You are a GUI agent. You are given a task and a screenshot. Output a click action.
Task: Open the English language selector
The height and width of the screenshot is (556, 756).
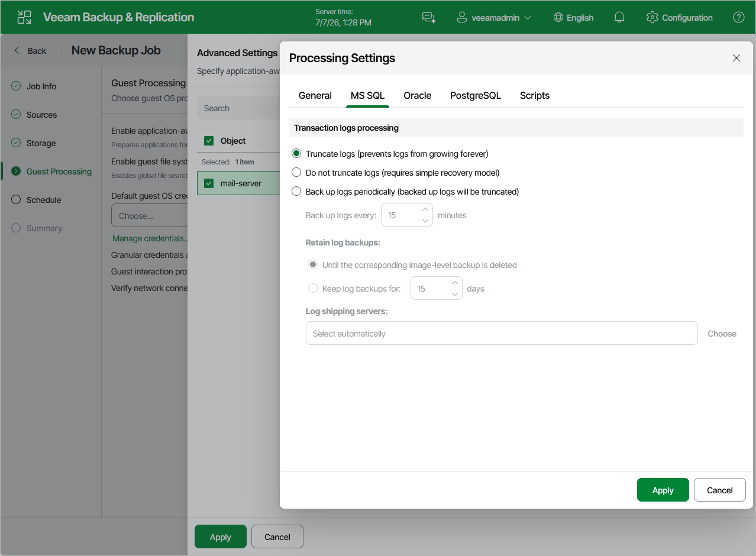click(580, 18)
